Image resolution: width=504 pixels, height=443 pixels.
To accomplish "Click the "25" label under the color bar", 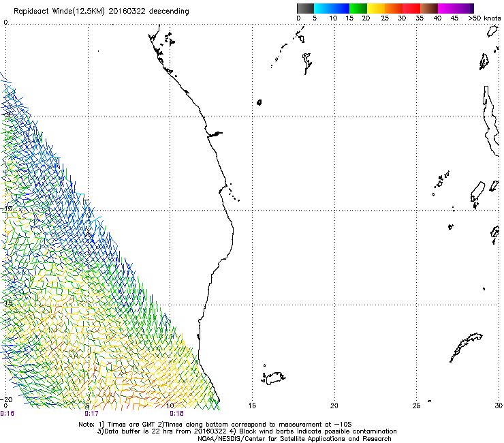I will [x=385, y=18].
